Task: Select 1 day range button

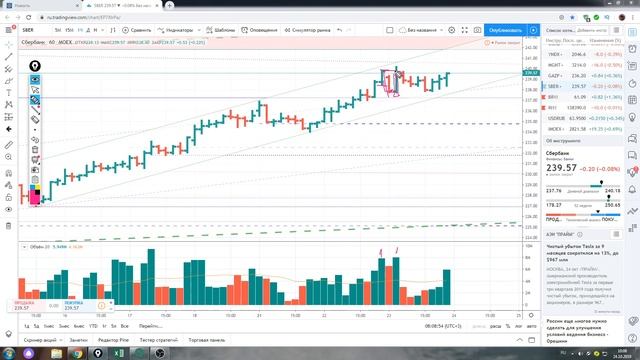Action: pos(27,326)
